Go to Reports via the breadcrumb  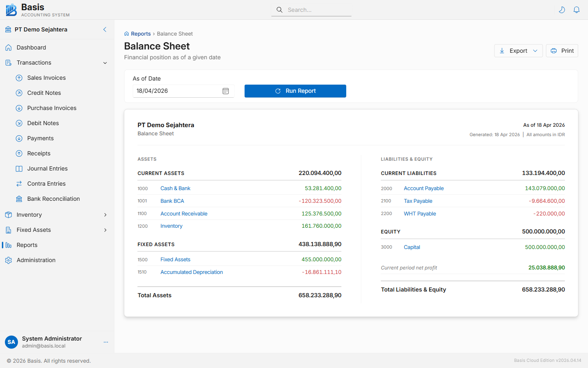140,34
